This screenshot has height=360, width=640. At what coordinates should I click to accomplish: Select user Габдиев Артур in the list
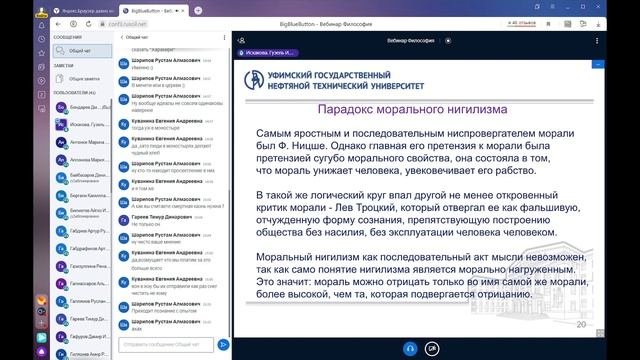82,231
